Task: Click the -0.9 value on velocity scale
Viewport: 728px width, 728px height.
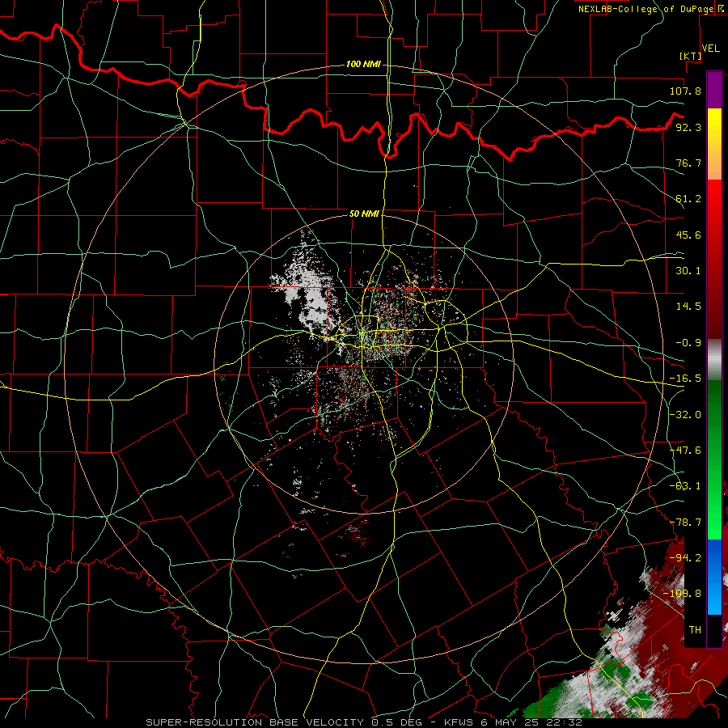Action: click(x=688, y=343)
